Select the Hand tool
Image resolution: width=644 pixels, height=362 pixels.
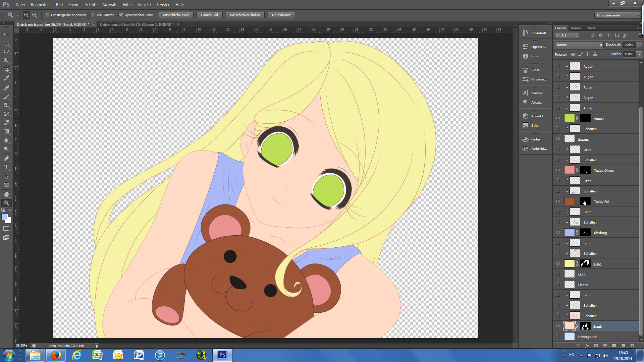6,194
